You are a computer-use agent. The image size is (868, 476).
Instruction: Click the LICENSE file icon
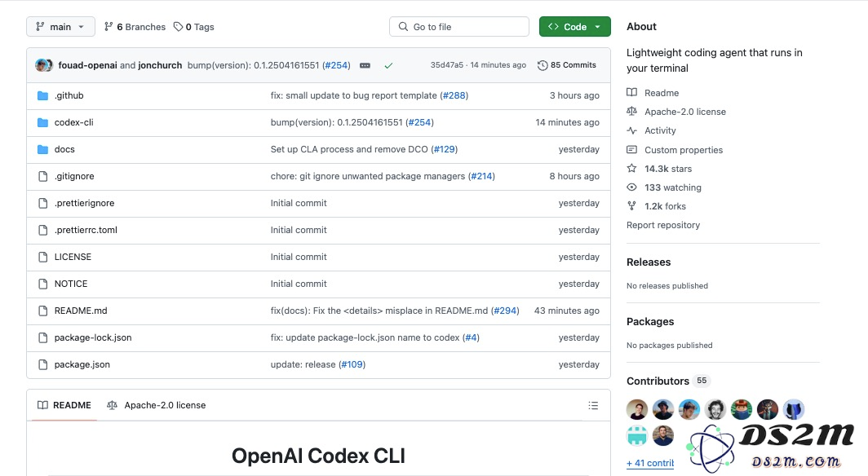42,257
